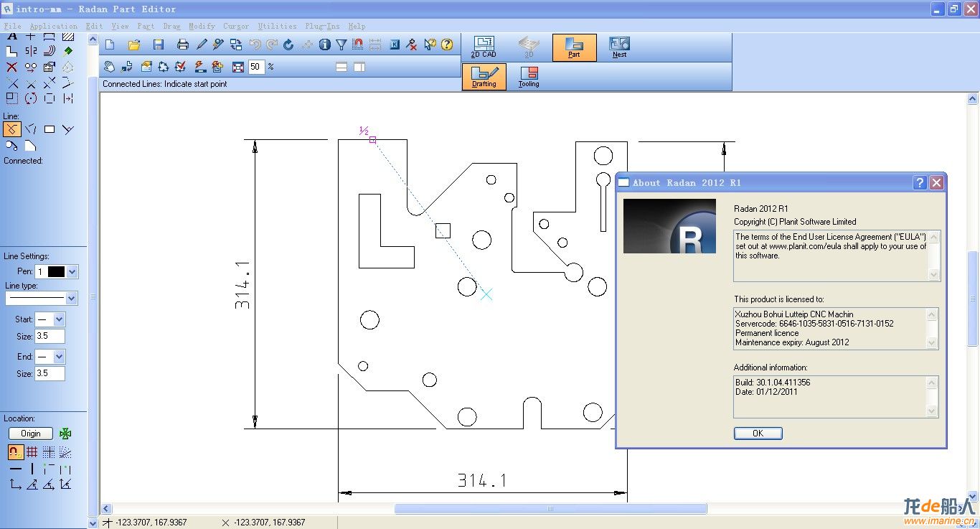Create a new file with the blank page icon
This screenshot has width=980, height=529.
point(110,45)
